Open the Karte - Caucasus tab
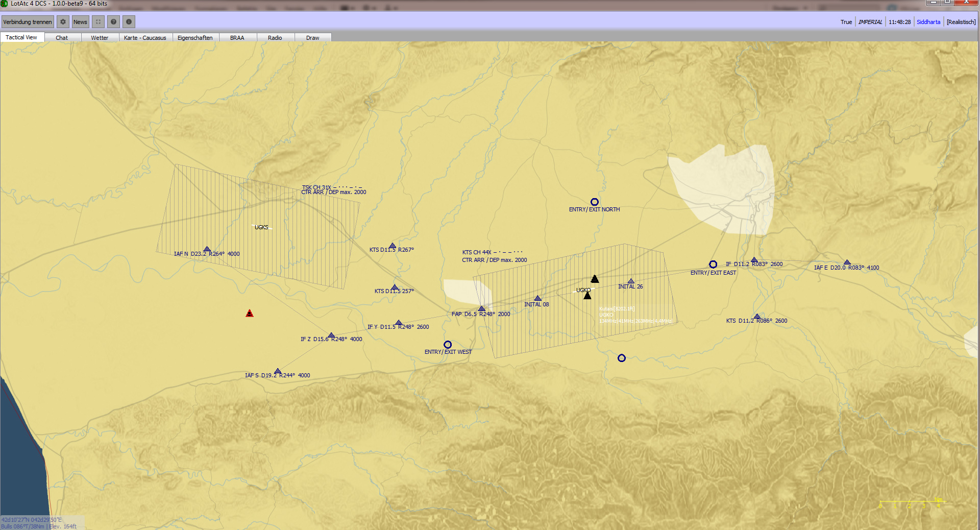The image size is (980, 530). [145, 38]
